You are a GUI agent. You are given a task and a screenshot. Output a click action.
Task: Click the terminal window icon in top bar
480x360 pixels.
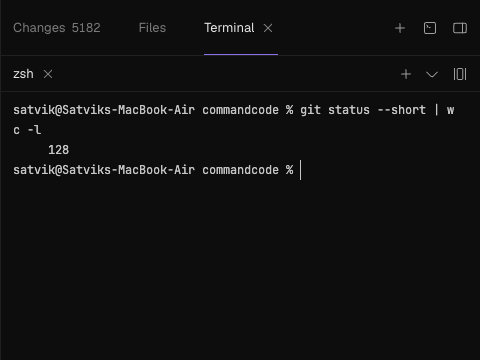coord(430,28)
